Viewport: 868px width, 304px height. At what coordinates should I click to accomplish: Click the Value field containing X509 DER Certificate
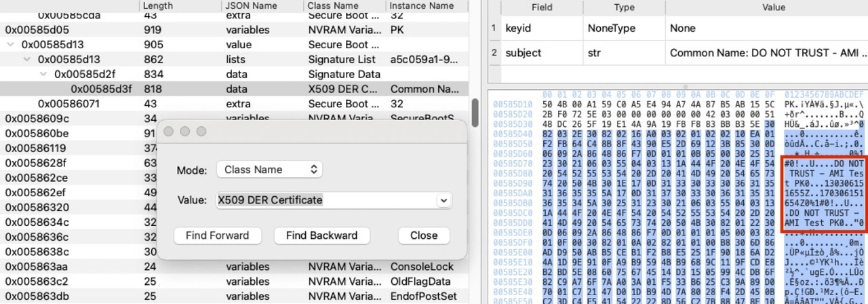click(325, 200)
